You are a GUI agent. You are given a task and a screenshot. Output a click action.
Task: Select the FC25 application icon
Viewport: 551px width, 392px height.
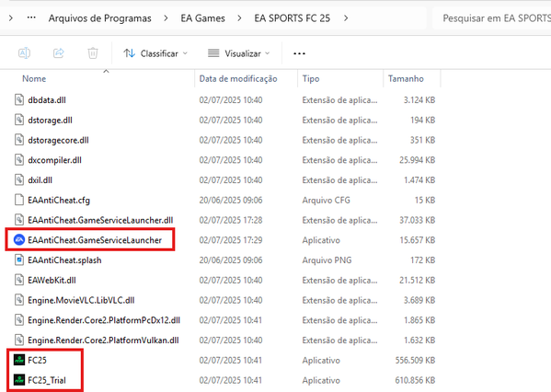19,360
